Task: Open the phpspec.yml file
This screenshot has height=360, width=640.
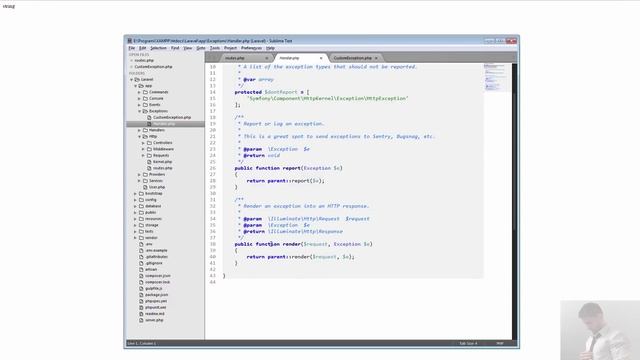Action: point(156,301)
